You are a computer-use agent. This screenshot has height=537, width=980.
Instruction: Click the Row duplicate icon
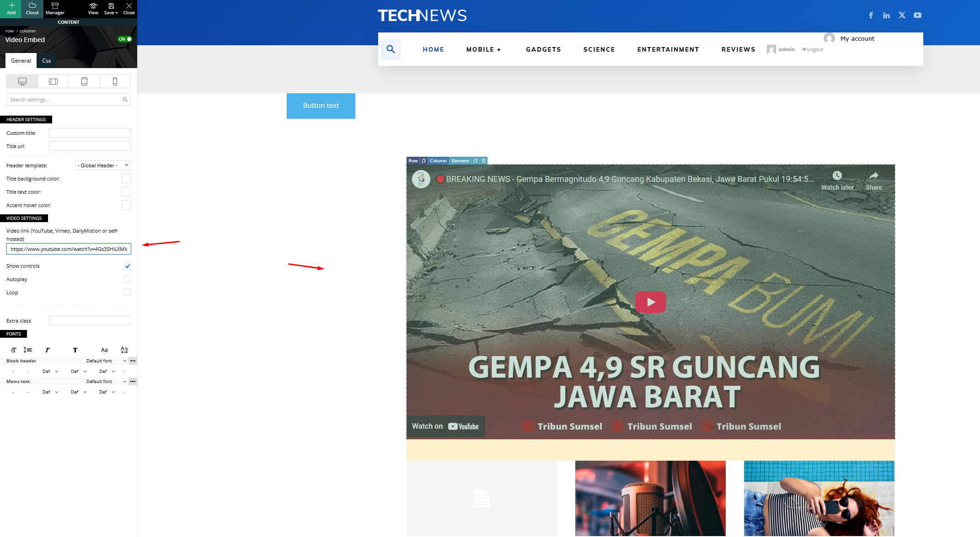coord(424,161)
